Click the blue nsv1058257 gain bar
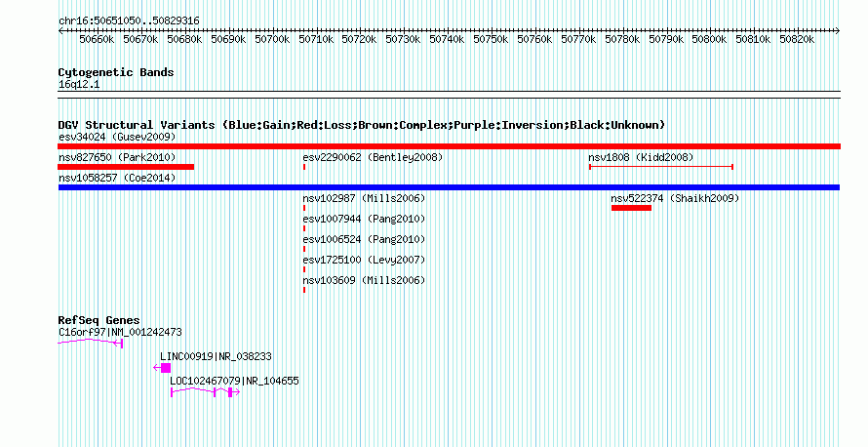Image resolution: width=868 pixels, height=447 pixels. (x=449, y=187)
